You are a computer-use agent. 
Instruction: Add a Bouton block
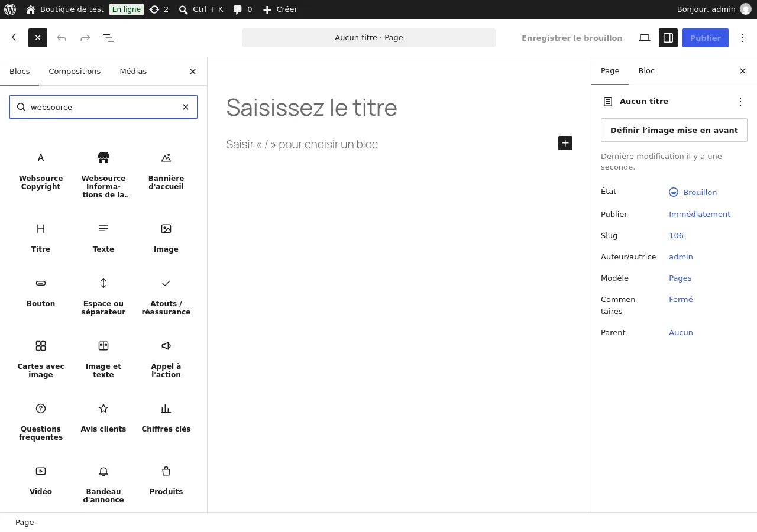pyautogui.click(x=41, y=292)
